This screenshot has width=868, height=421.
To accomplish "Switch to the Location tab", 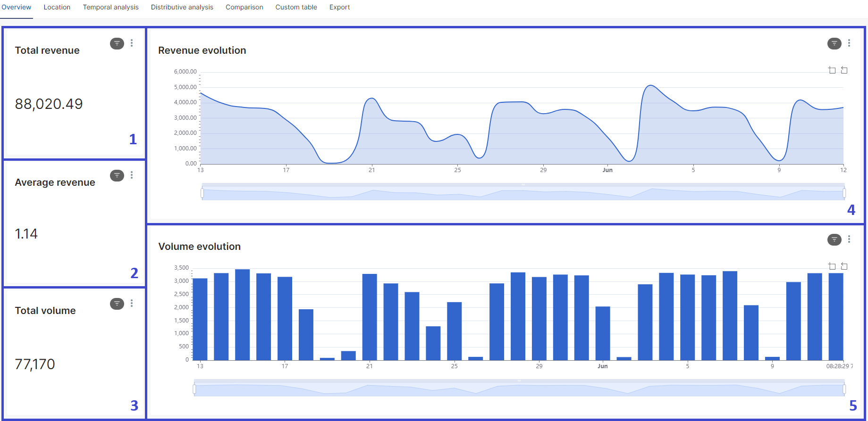I will tap(57, 7).
